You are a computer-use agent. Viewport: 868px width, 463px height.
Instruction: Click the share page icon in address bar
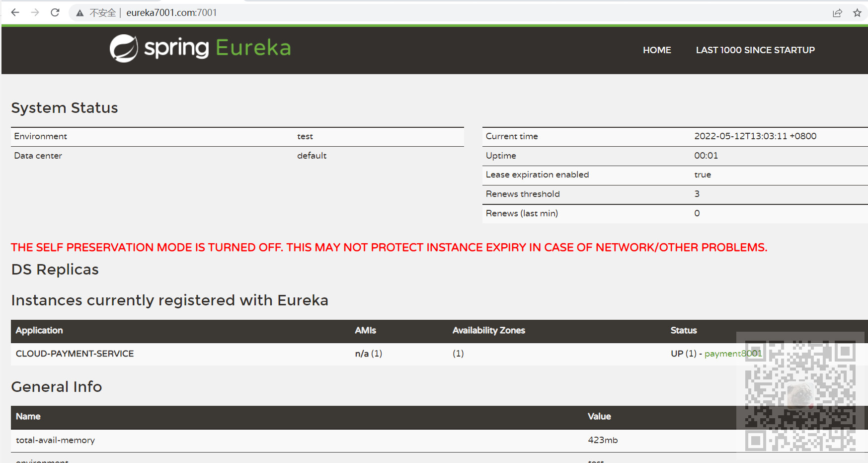point(837,13)
